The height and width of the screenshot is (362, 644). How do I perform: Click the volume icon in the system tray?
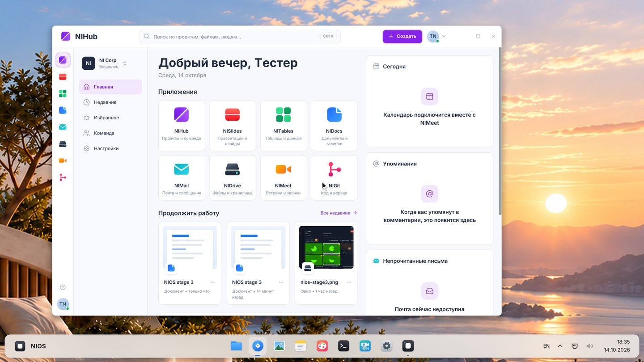(x=589, y=346)
